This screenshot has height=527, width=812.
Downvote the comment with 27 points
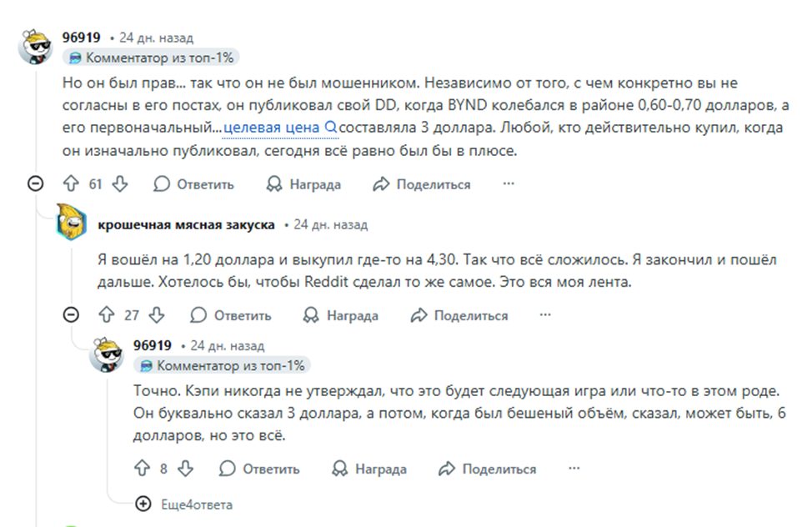click(x=157, y=315)
